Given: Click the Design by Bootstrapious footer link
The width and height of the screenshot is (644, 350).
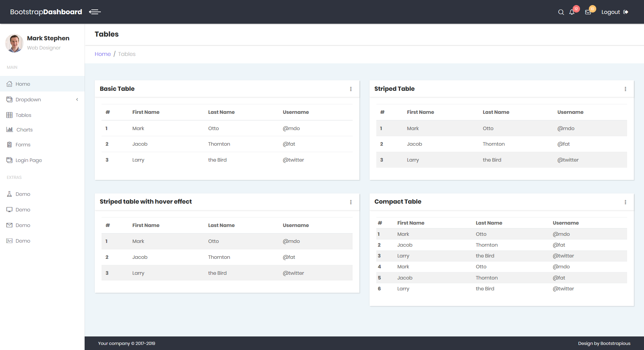Looking at the screenshot, I should pos(604,344).
